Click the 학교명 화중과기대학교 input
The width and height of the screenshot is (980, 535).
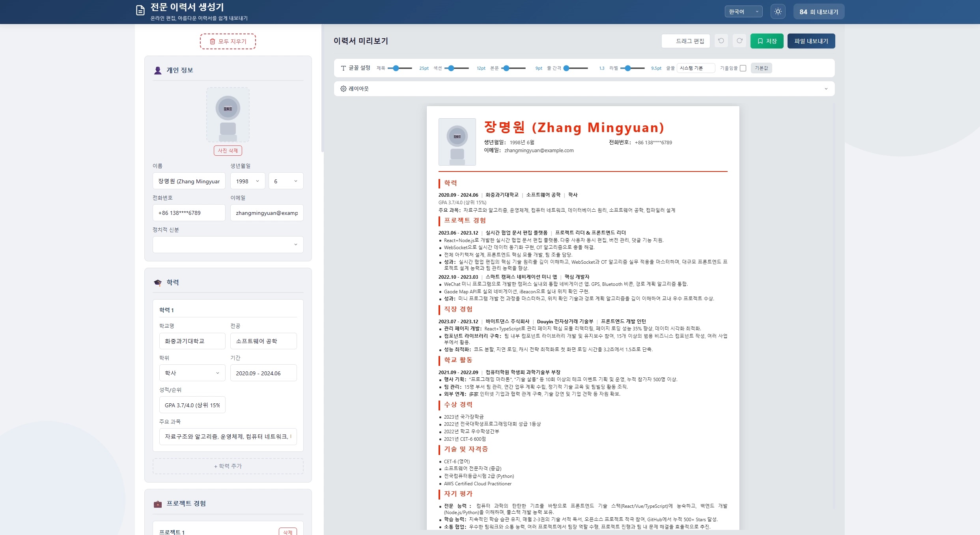[x=192, y=341]
